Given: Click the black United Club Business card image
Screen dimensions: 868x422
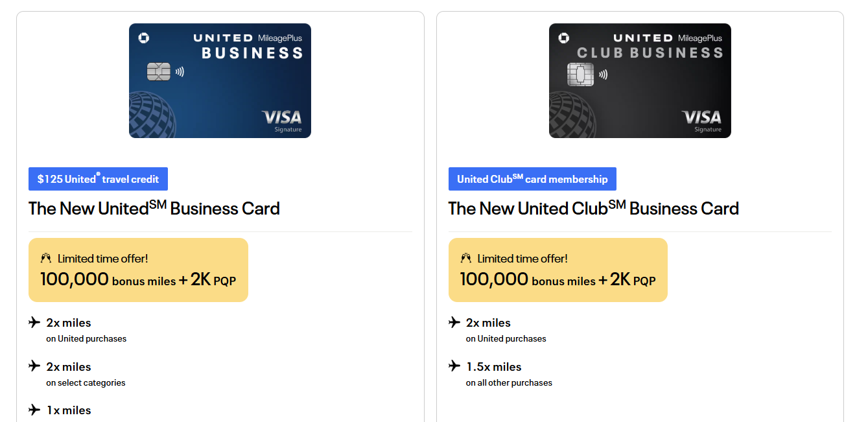Looking at the screenshot, I should click(x=640, y=80).
